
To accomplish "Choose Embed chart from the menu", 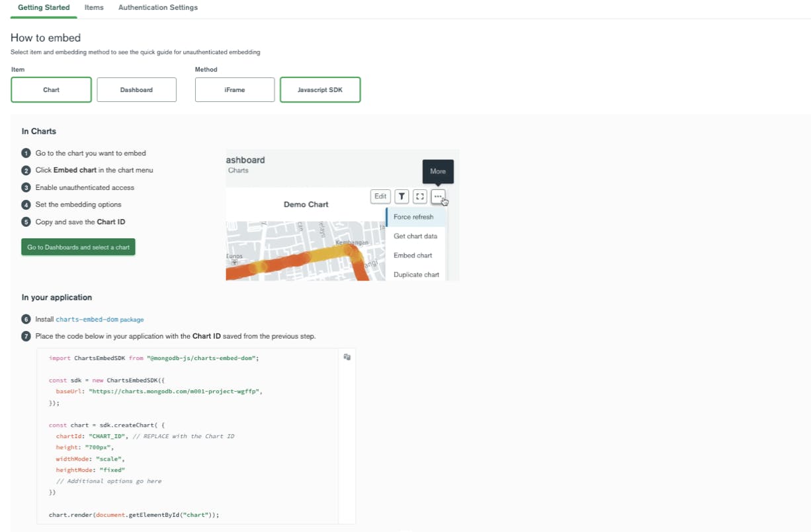I will tap(413, 255).
